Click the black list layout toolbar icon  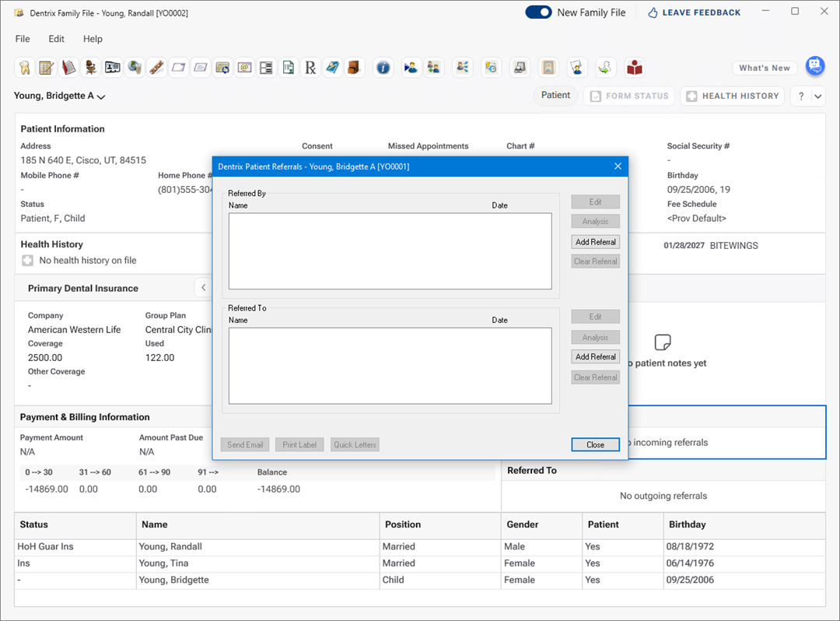[x=266, y=68]
